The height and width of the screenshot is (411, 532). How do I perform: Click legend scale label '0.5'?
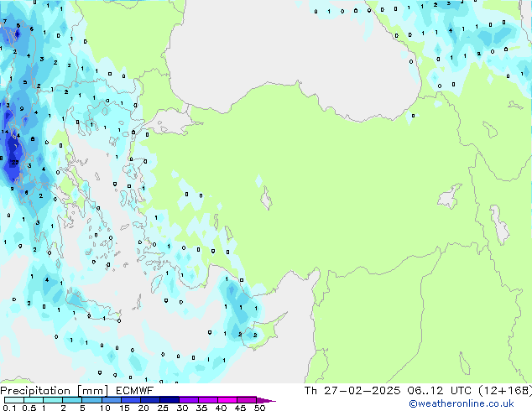tap(29, 408)
